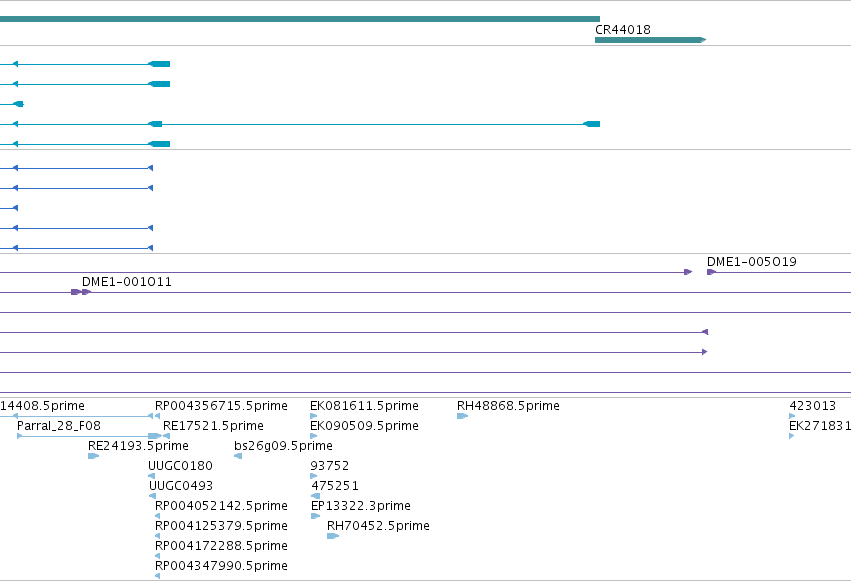Click the CR44018 gene label
This screenshot has width=851, height=581.
click(623, 30)
